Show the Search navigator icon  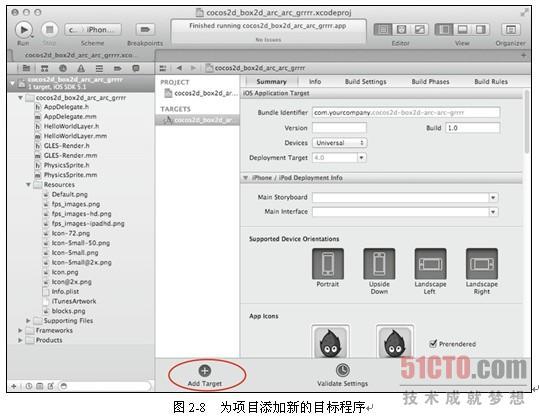63,68
